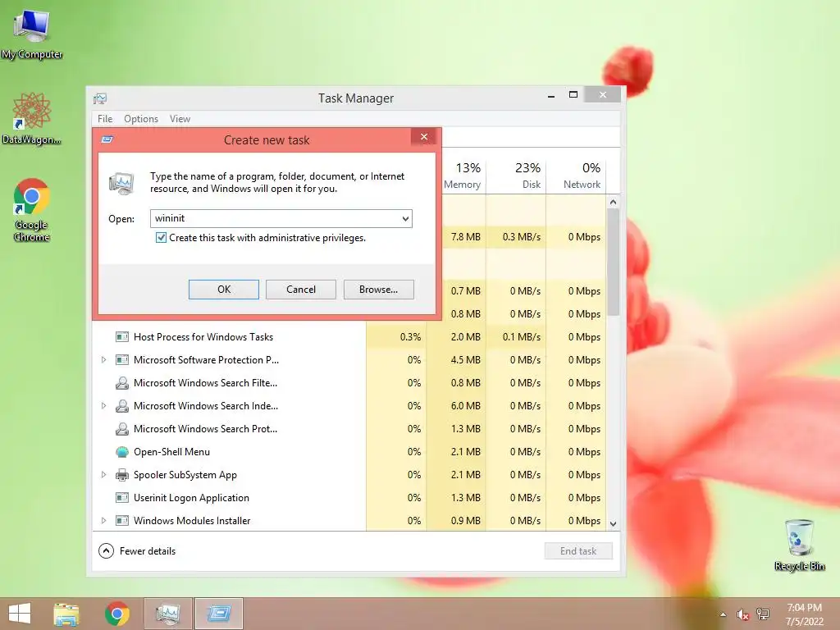Show hidden tray icons arrow
Screen dimensions: 840x630
coord(724,614)
